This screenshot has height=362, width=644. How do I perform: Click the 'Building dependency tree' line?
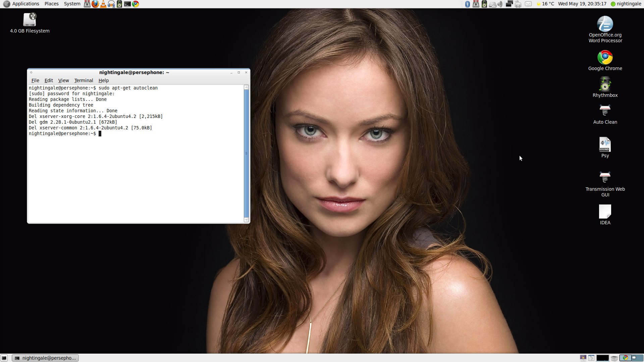[x=61, y=105]
